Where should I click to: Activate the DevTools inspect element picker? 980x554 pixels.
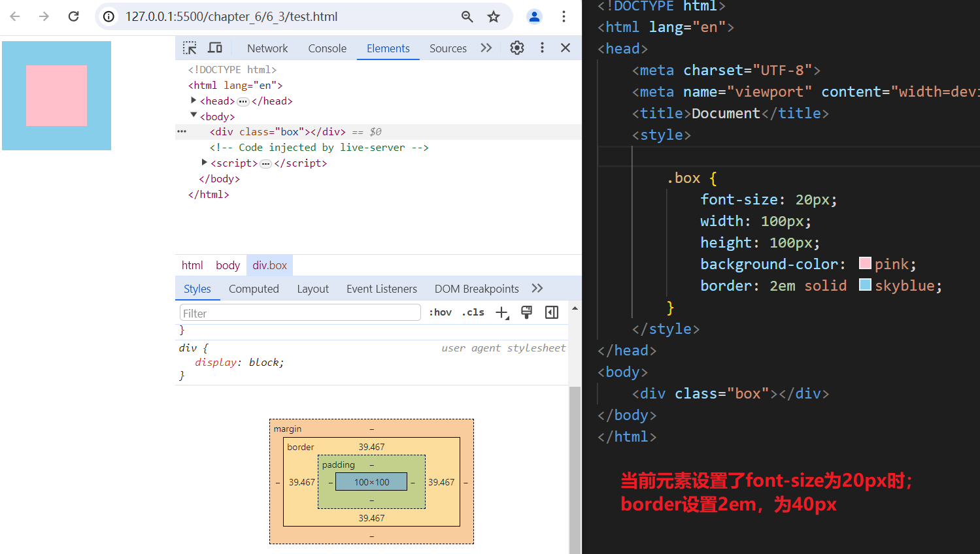[190, 48]
